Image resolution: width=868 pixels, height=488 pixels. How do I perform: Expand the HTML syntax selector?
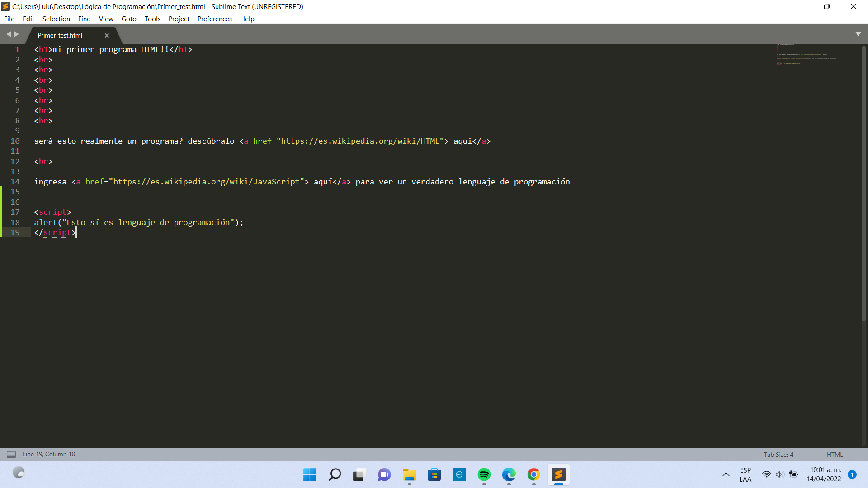[835, 454]
